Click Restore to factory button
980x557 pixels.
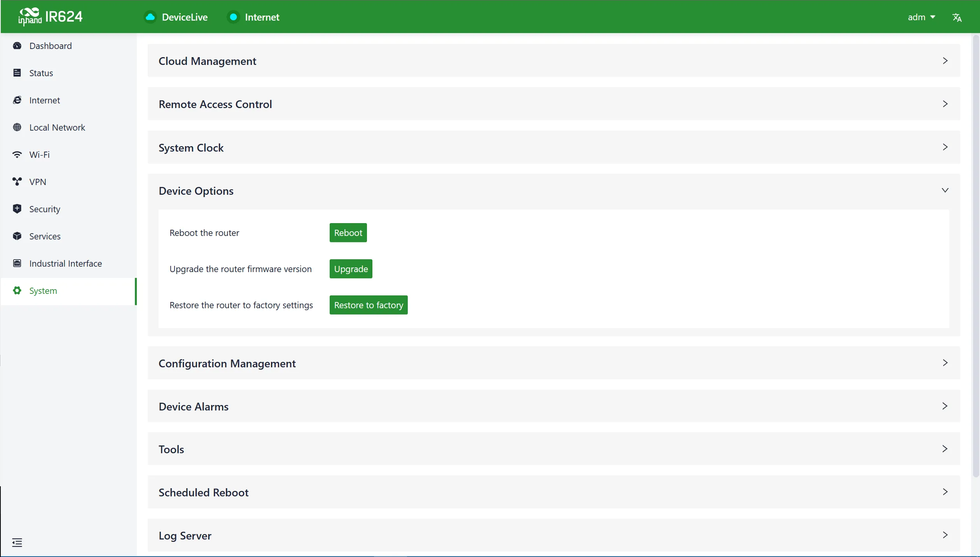coord(369,305)
